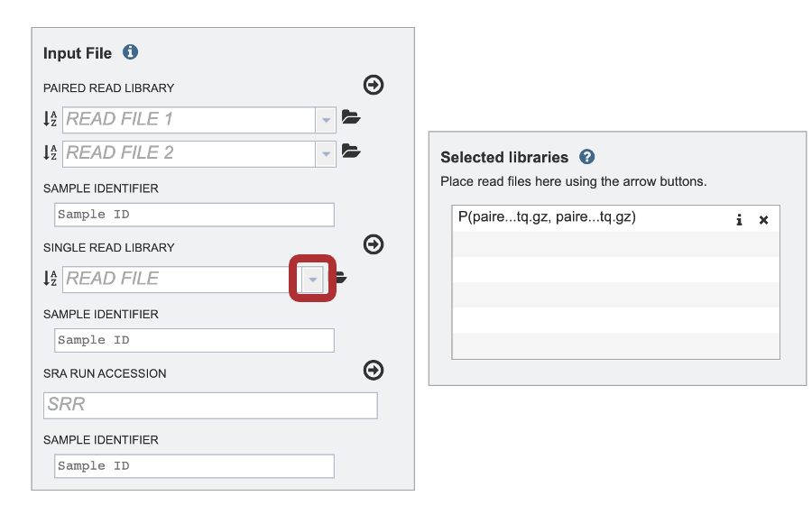
Task: Click single library Sample ID field
Action: (x=194, y=341)
